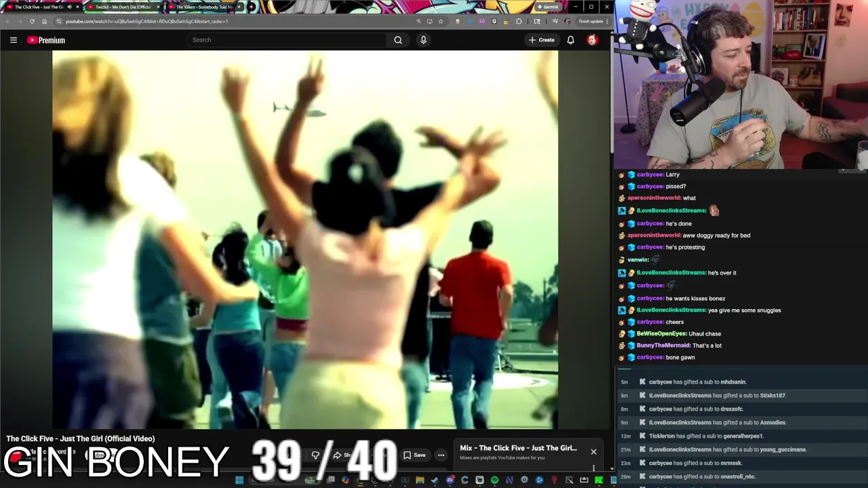The width and height of the screenshot is (868, 488).
Task: Switch to The Killers Somebody Told Me tab
Action: (203, 7)
